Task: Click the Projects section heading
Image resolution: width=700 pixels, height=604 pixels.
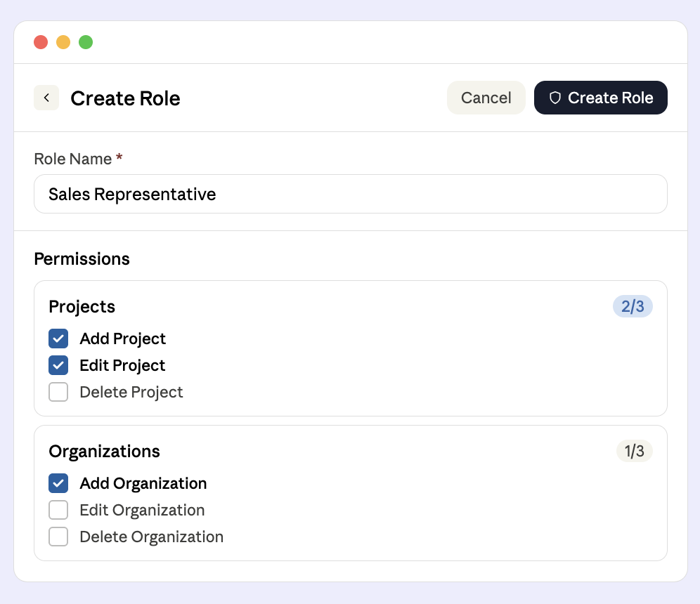Action: pyautogui.click(x=82, y=307)
